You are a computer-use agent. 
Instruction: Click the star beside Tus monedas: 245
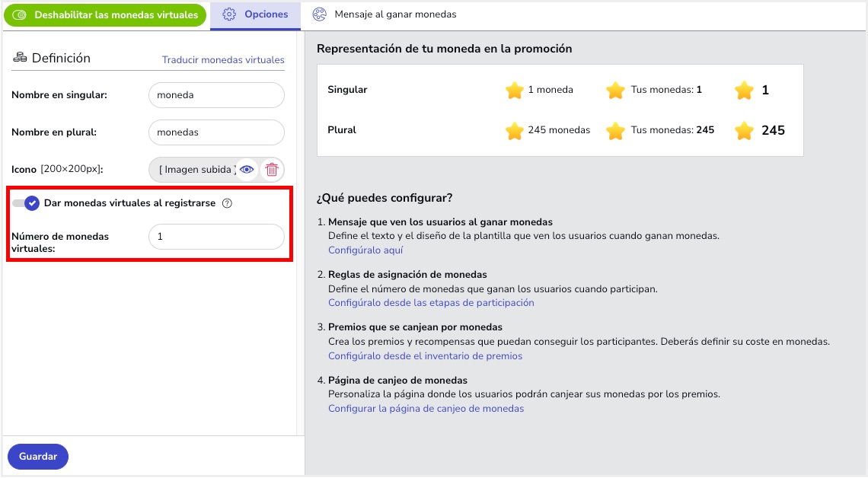(x=615, y=131)
